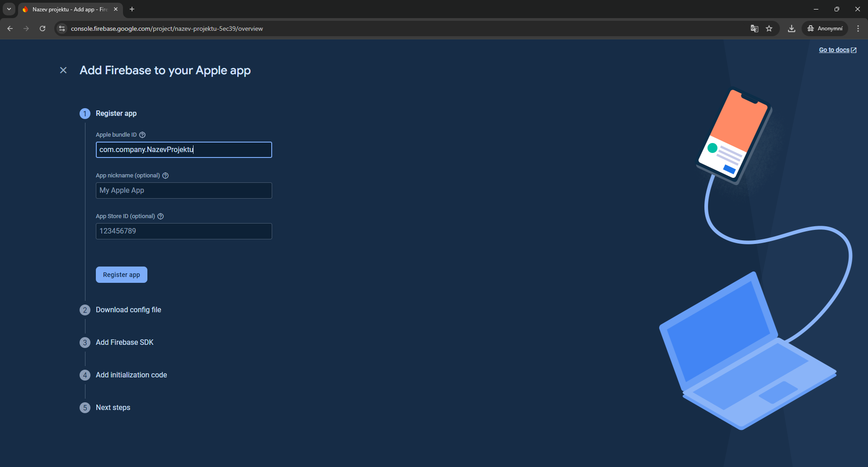Click the Apple bundle ID help icon
The image size is (868, 467).
(x=142, y=135)
